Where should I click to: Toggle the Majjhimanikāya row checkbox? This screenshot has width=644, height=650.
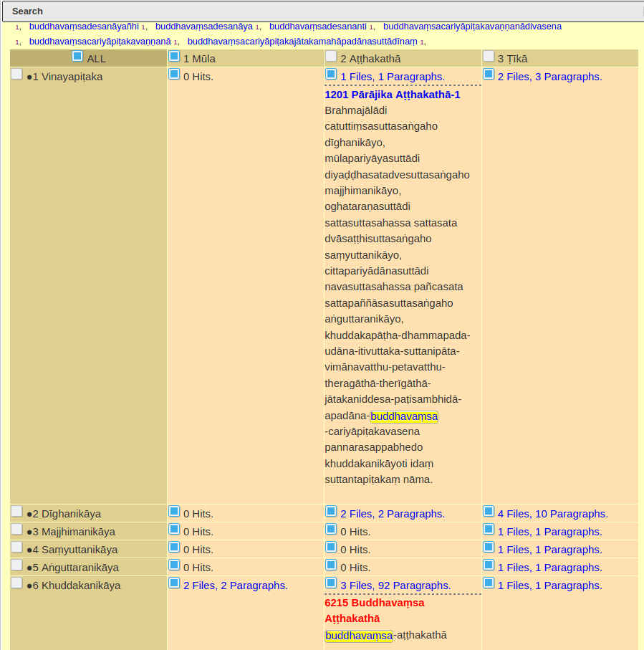pyautogui.click(x=16, y=529)
